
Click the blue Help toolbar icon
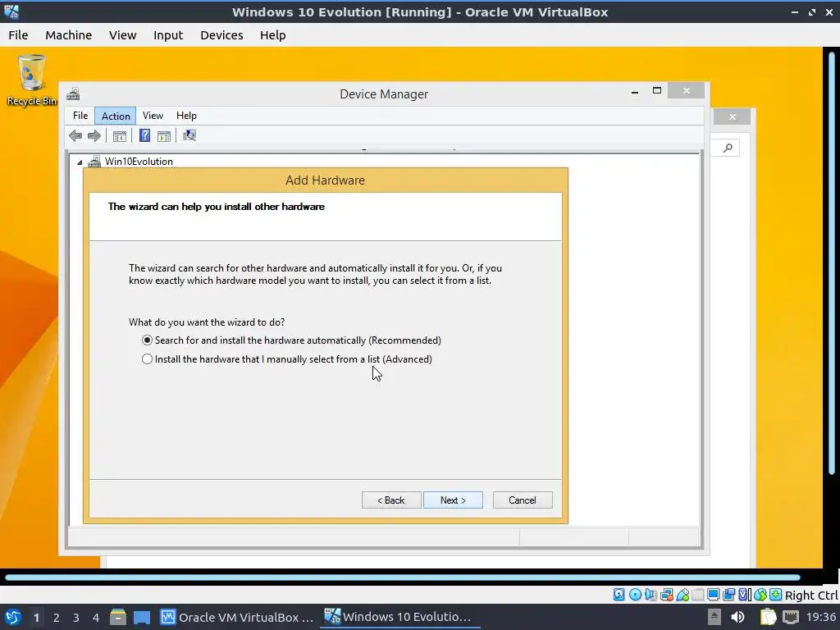[144, 135]
